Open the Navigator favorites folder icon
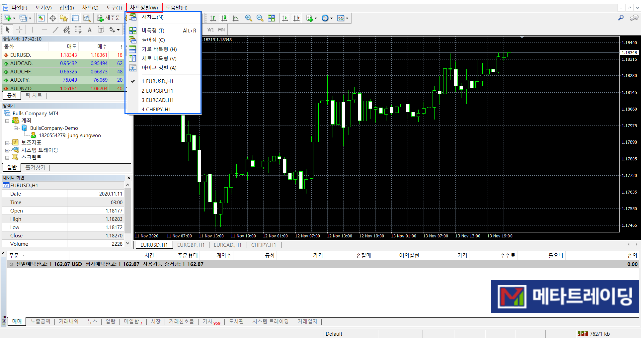This screenshot has width=644, height=342. pyautogui.click(x=64, y=18)
